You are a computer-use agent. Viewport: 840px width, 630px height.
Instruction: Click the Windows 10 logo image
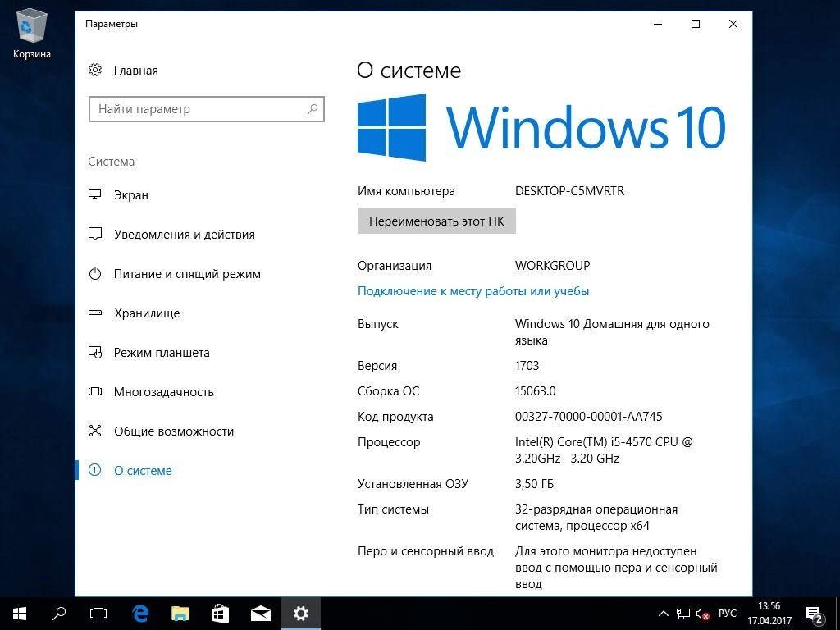(541, 127)
